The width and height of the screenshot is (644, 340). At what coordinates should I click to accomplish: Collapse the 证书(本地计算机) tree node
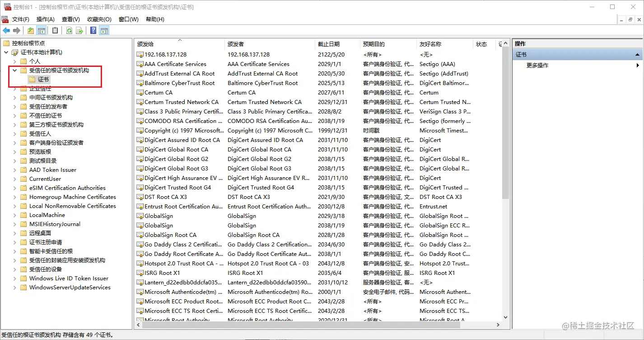click(x=6, y=52)
